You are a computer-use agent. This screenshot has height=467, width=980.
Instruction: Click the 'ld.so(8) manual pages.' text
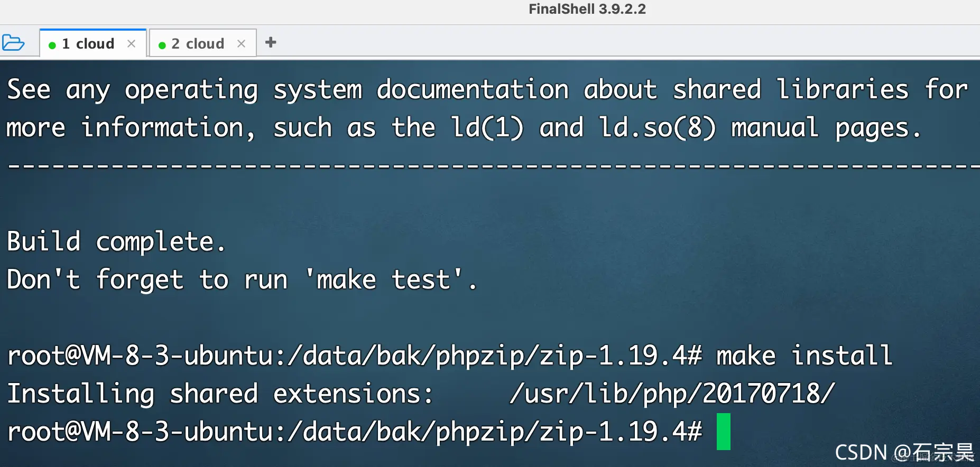pos(760,128)
